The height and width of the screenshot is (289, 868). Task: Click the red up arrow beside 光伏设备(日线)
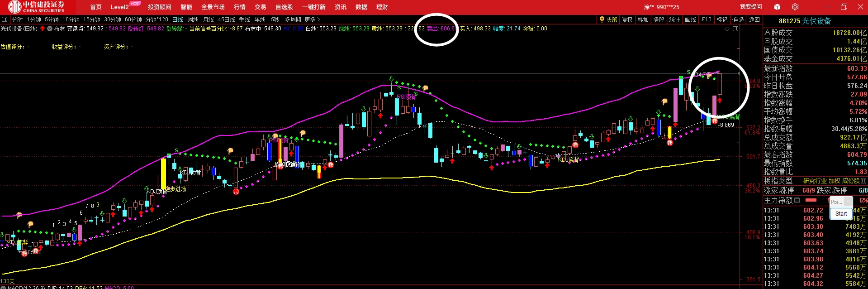43,29
